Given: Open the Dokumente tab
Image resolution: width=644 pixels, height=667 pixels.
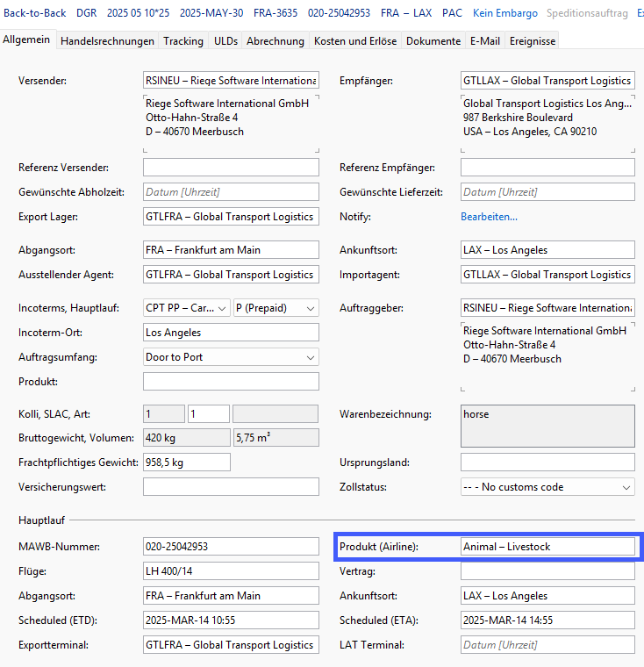Looking at the screenshot, I should coord(433,41).
